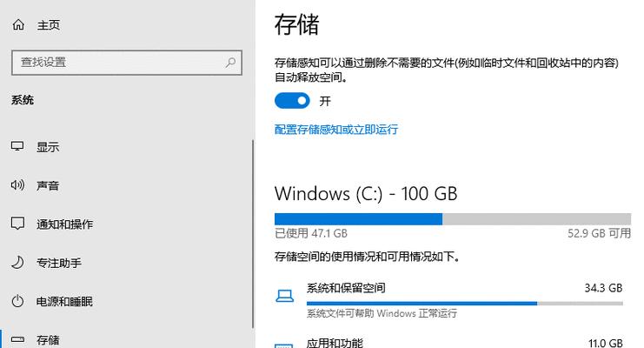Select the 显示 monitor icon
Viewport: 644px width, 348px height.
17,146
